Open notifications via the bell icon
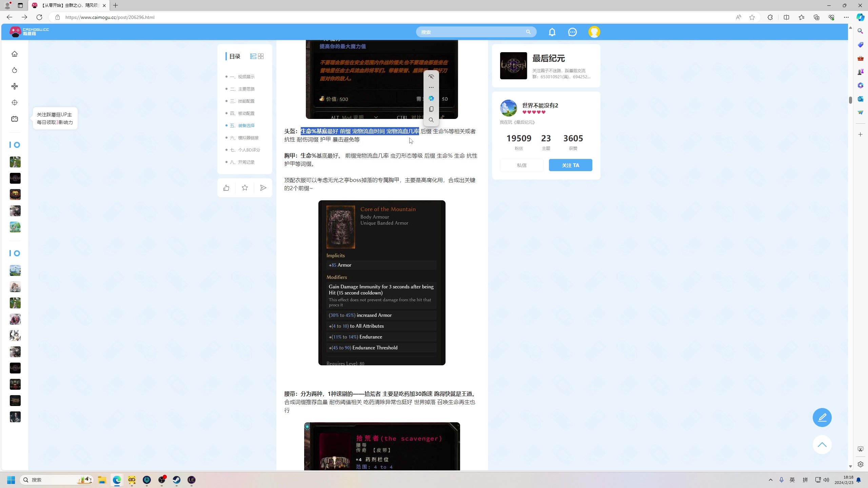Screen dimensions: 868x488 (552, 32)
